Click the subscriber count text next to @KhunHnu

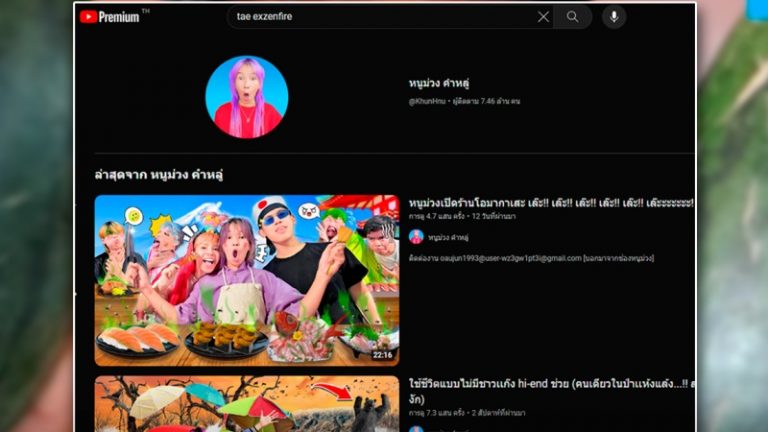[488, 101]
